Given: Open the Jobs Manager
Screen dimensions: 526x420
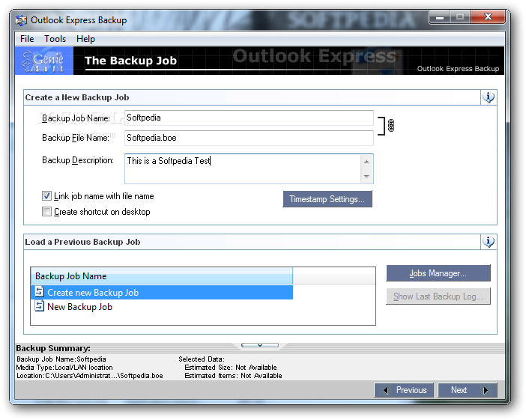Looking at the screenshot, I should [x=438, y=273].
